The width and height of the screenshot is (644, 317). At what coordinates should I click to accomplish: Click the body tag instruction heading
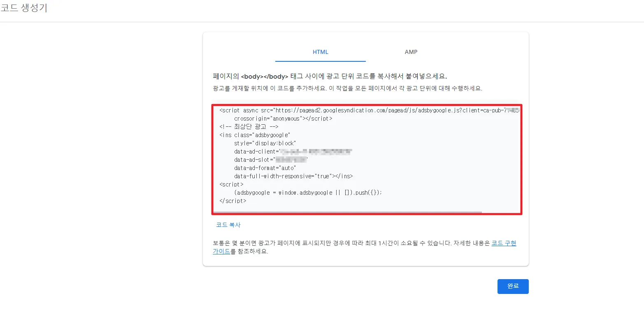point(330,77)
